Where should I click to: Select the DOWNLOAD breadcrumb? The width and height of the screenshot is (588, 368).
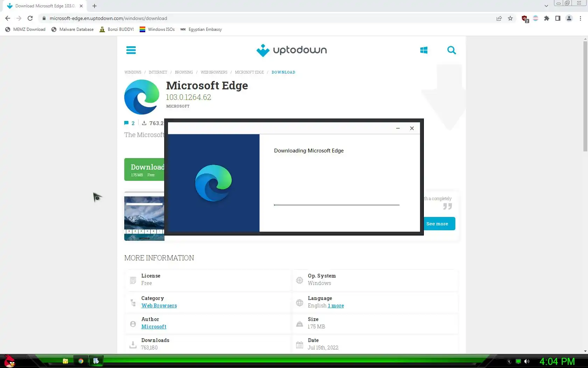pyautogui.click(x=283, y=72)
